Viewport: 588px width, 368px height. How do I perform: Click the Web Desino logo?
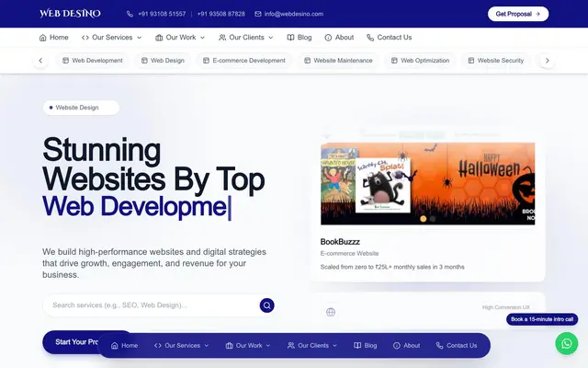tap(70, 14)
